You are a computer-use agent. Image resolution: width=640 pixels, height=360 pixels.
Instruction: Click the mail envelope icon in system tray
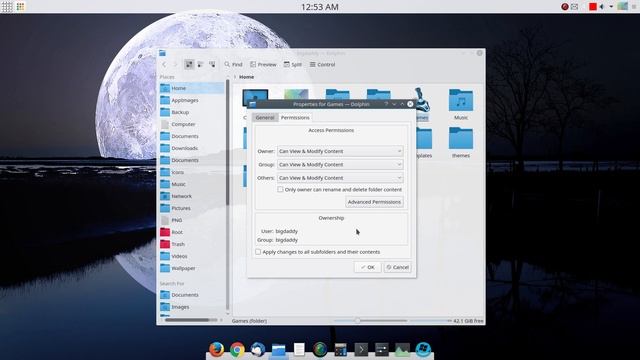[575, 7]
